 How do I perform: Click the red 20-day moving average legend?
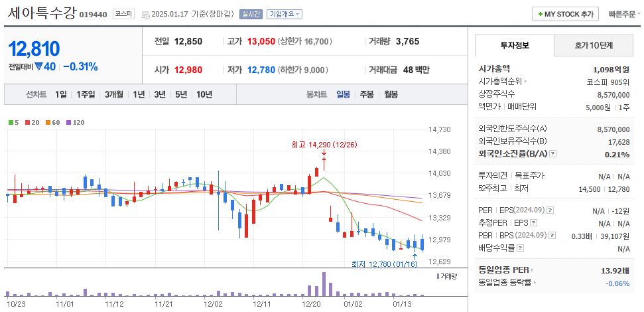(32, 122)
